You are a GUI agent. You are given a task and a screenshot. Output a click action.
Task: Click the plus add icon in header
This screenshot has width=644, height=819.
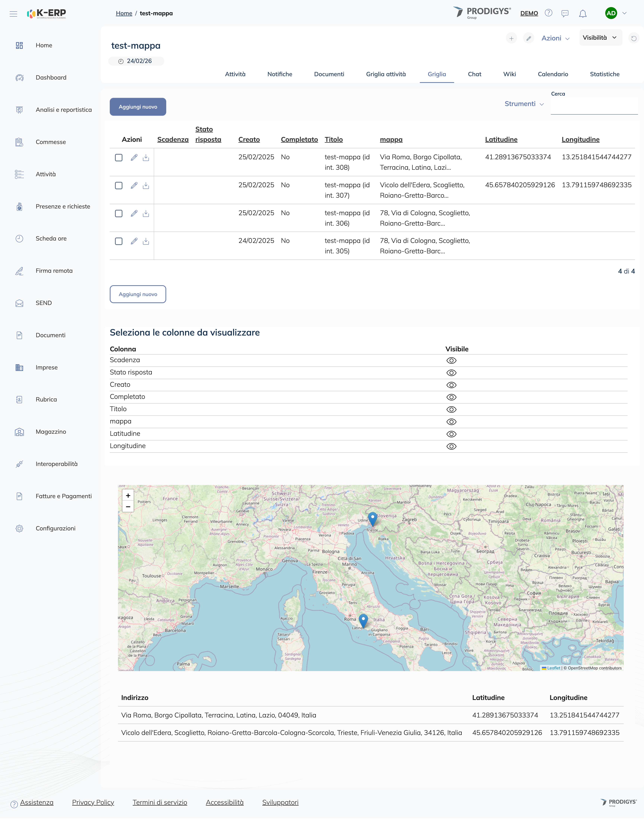[x=511, y=38]
